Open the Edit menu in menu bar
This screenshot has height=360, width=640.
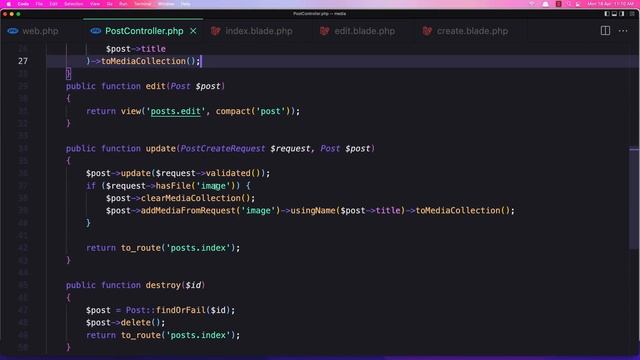(x=53, y=4)
